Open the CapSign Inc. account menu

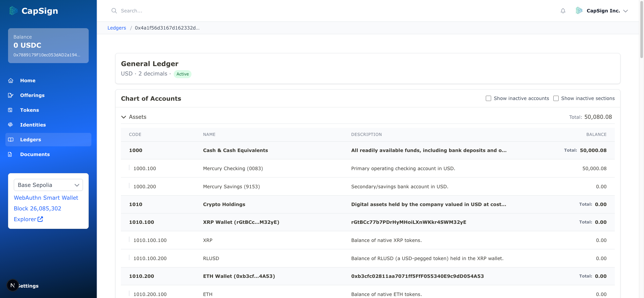pos(602,11)
